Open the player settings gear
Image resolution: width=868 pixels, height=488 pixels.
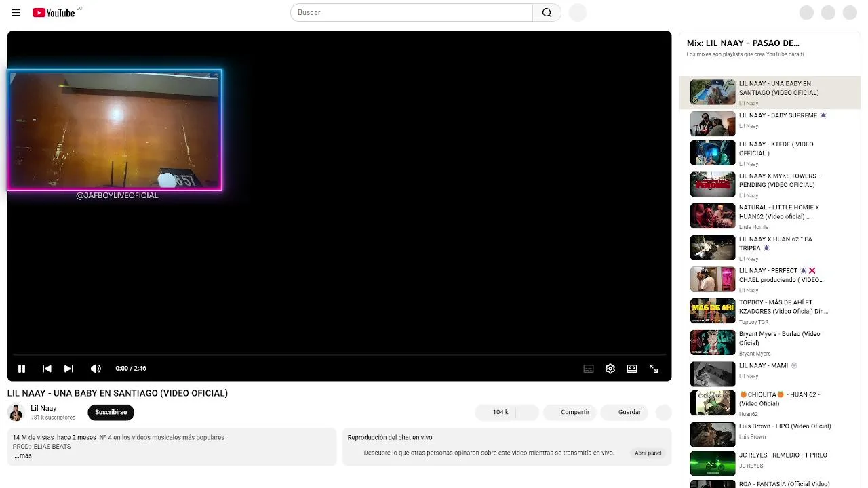pos(610,369)
